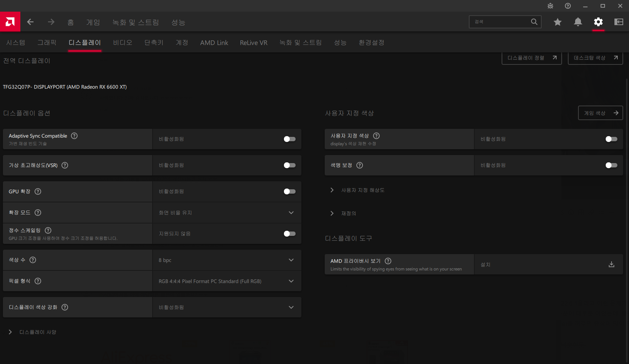
Task: Toggle 사용자 지정 색상 switch
Action: [x=612, y=139]
